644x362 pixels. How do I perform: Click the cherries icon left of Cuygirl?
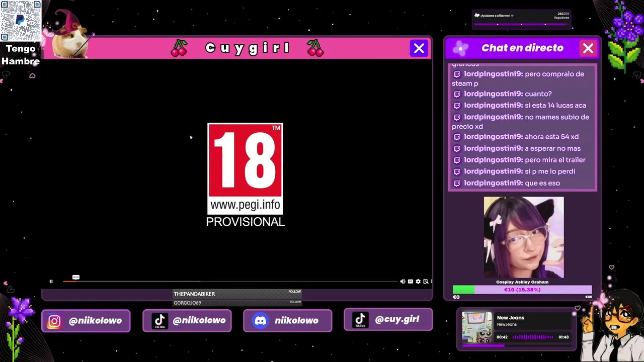(x=179, y=48)
